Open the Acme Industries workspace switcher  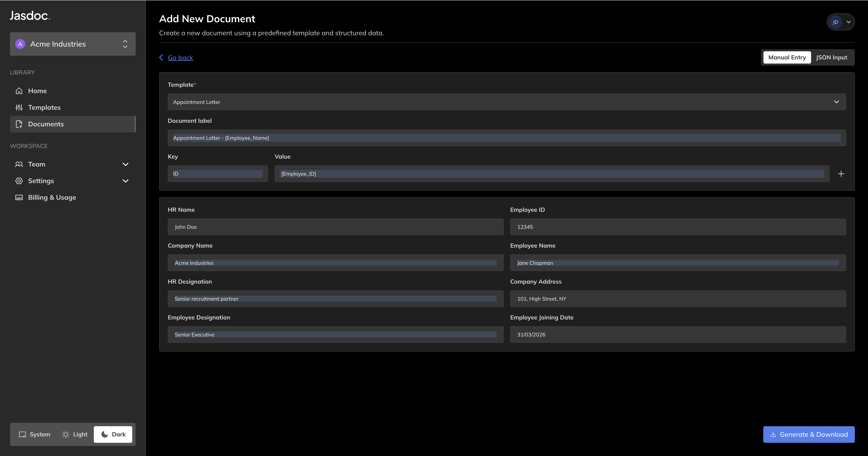coord(73,44)
